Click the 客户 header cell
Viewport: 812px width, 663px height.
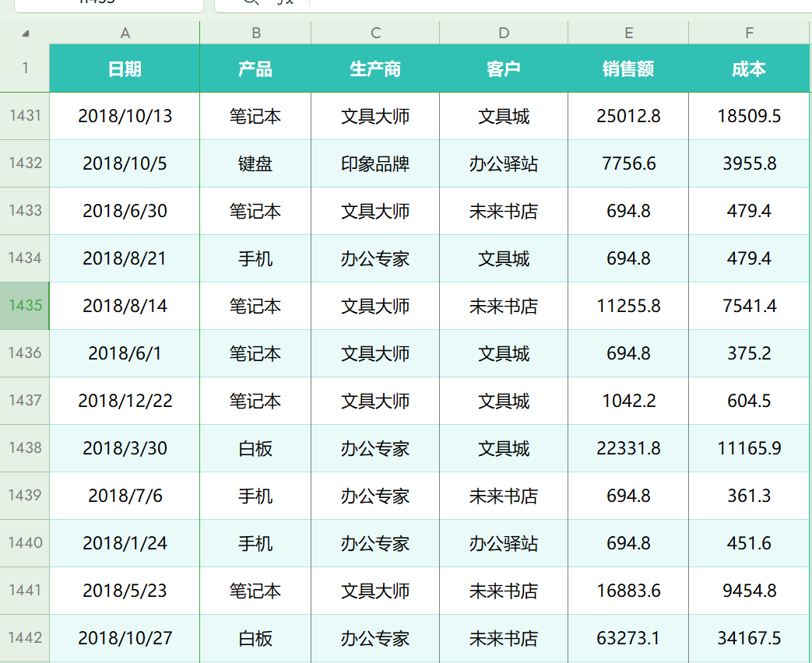(504, 68)
